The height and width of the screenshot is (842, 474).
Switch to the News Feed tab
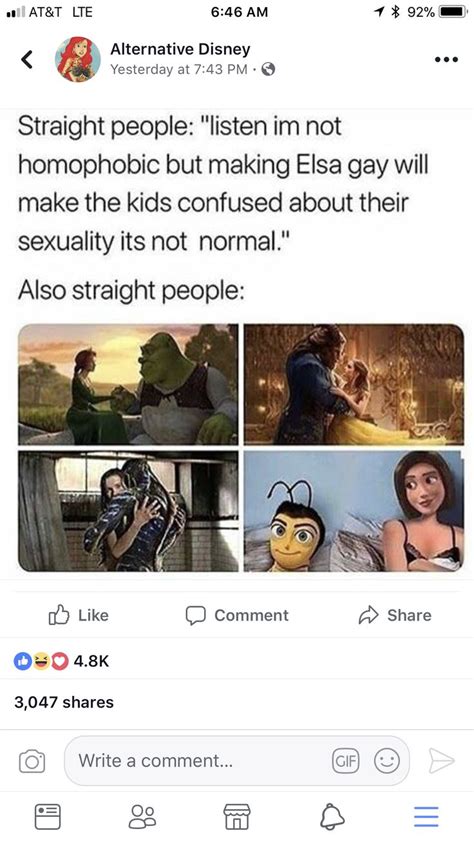click(48, 817)
